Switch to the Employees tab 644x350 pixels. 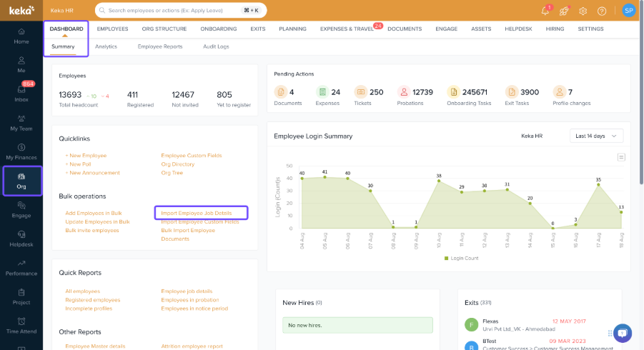[x=112, y=29]
